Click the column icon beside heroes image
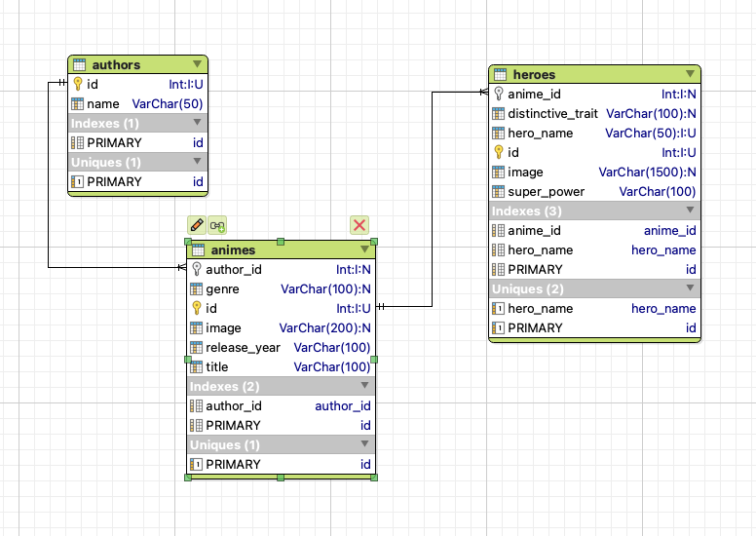This screenshot has width=756, height=536. pos(498,172)
